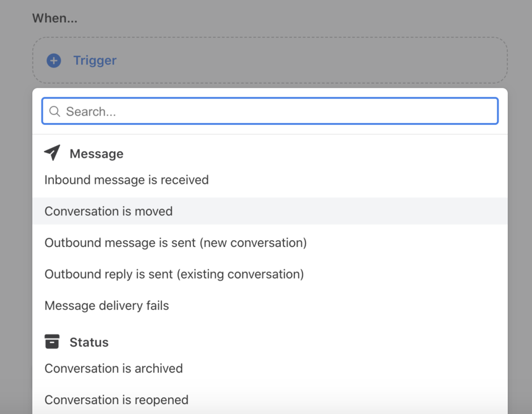This screenshot has height=414, width=532.
Task: Pick 'Outbound reply is sent (existing conversation)'
Action: (270, 274)
